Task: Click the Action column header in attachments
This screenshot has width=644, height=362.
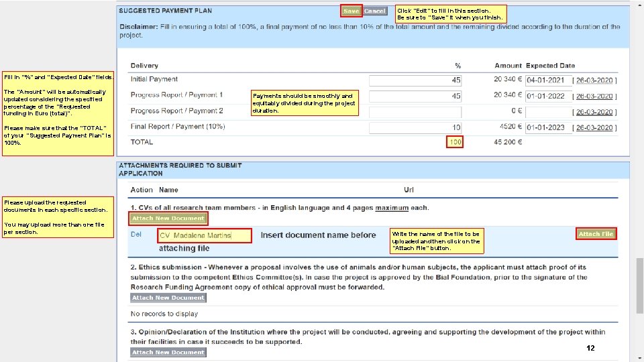Action: point(142,190)
